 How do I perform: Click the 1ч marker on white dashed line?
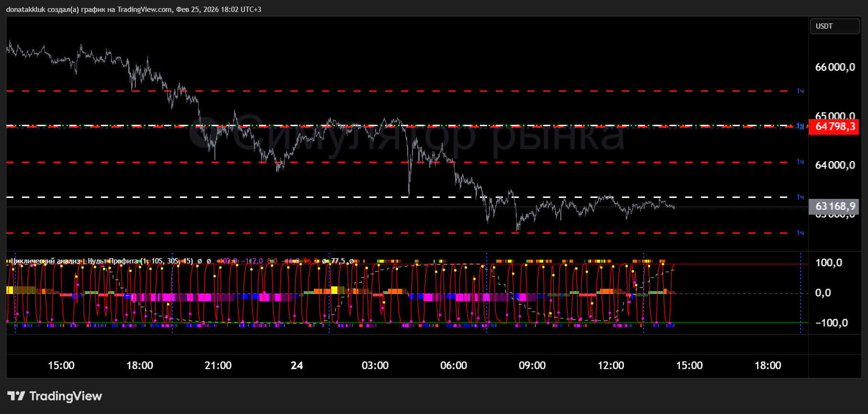click(800, 197)
